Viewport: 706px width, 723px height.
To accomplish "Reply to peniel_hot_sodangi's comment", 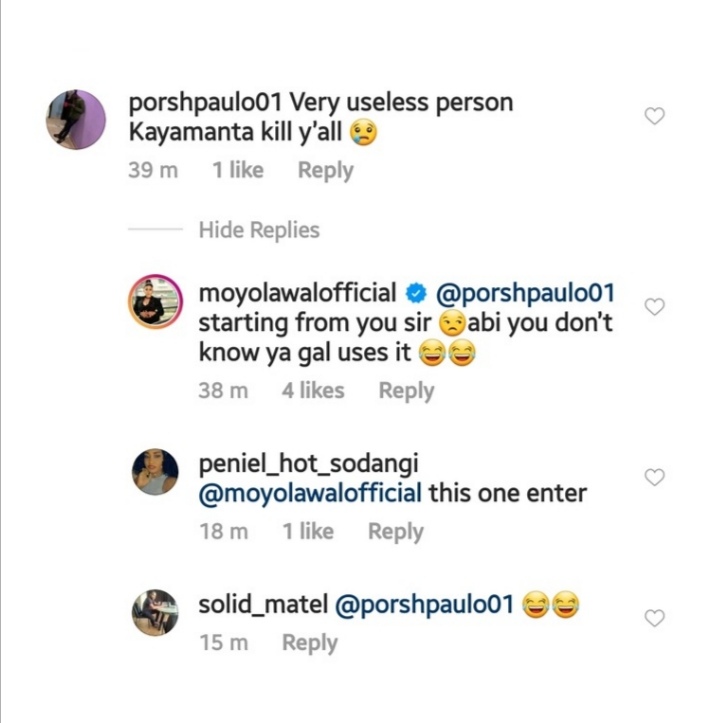I will pyautogui.click(x=395, y=532).
